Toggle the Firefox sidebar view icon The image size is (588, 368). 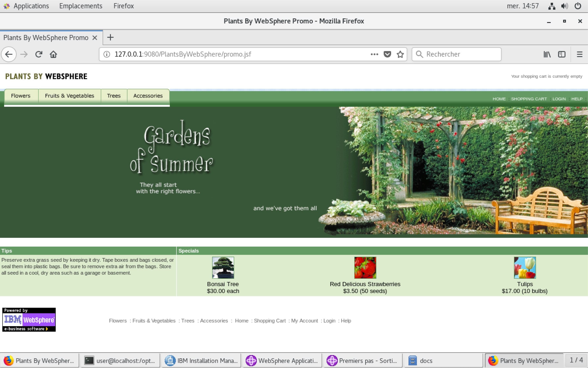pyautogui.click(x=561, y=54)
